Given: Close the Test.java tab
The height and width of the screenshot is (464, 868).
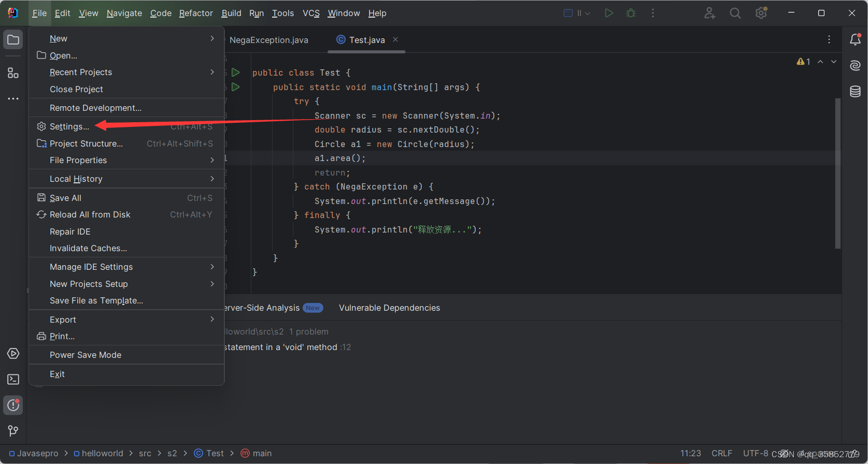Looking at the screenshot, I should coord(395,39).
